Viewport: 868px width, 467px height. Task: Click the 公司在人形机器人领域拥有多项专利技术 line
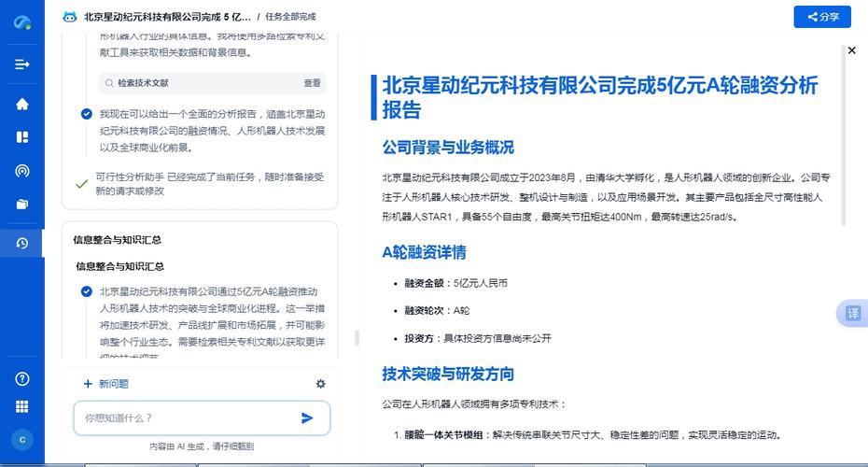click(x=474, y=404)
